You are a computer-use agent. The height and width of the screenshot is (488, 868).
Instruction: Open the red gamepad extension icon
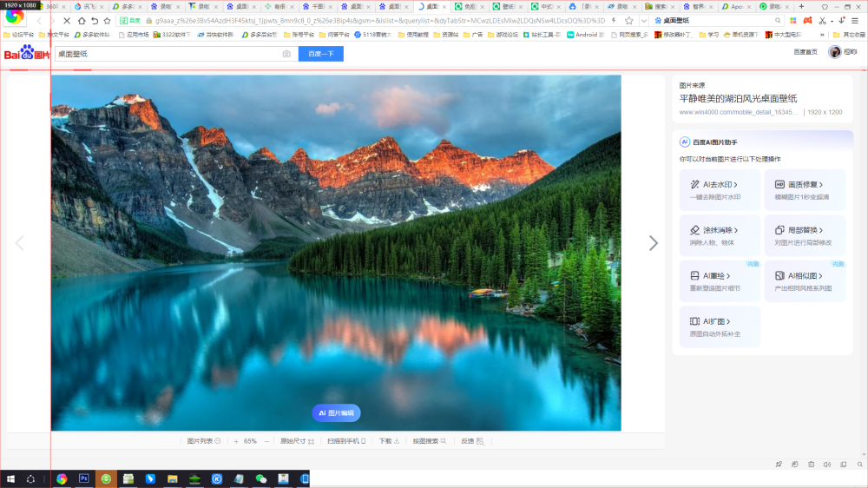pos(807,21)
